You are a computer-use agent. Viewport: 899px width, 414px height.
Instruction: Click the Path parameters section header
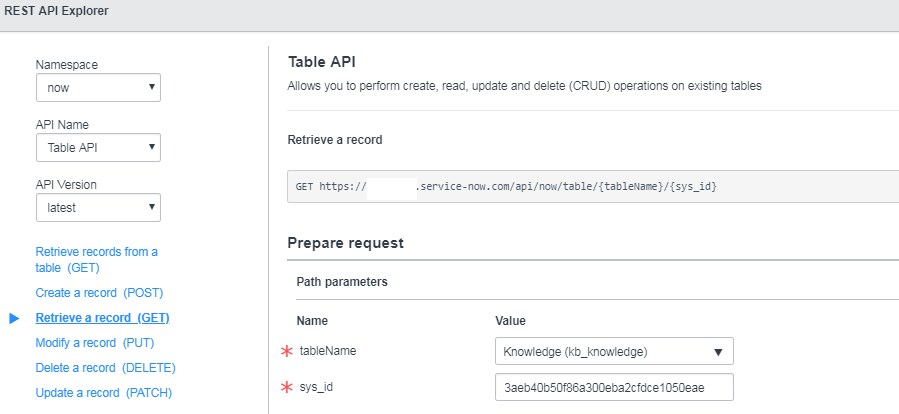342,282
